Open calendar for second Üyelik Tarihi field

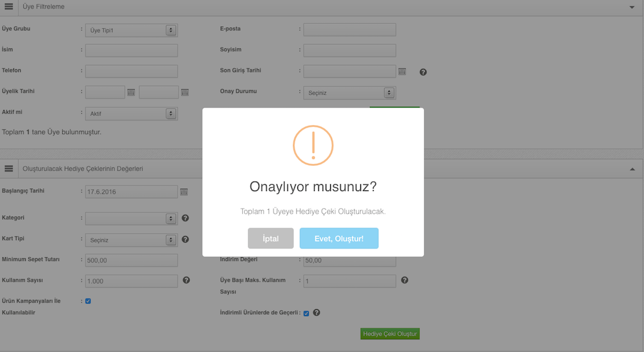click(x=185, y=93)
